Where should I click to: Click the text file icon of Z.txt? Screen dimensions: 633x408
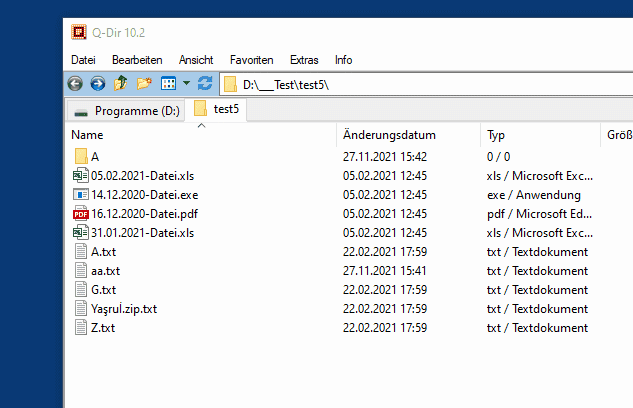[81, 327]
